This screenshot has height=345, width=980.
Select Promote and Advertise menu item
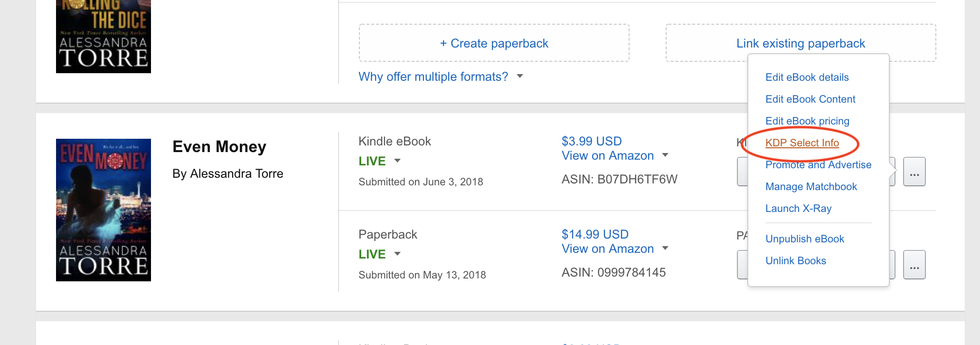[x=818, y=165]
